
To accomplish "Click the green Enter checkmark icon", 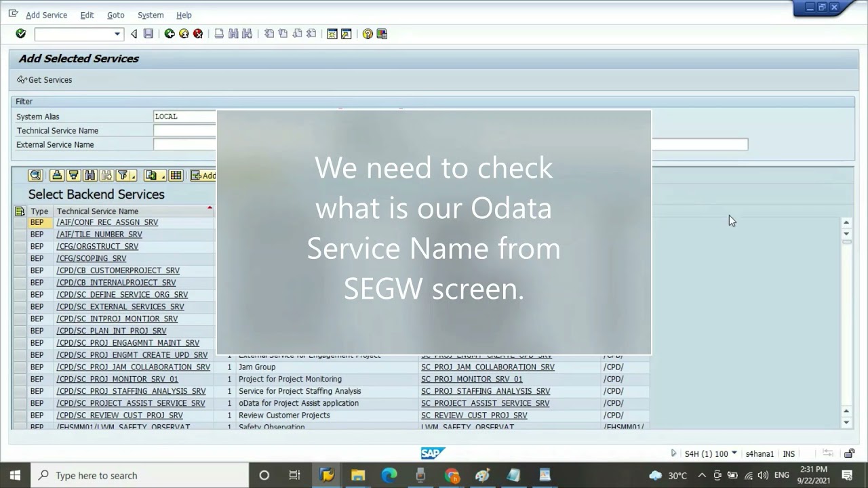I will pos(20,34).
